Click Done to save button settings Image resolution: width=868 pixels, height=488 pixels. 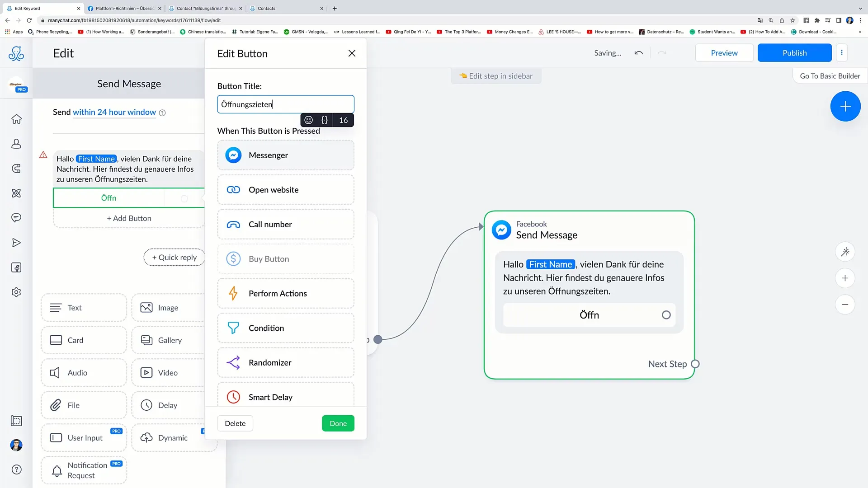point(339,423)
